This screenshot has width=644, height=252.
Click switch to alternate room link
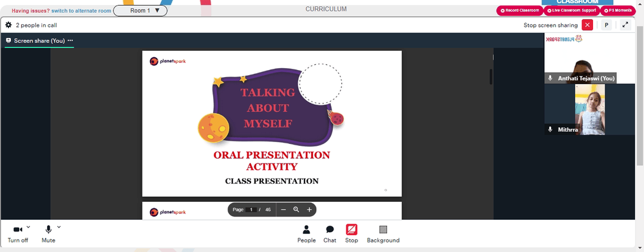(81, 11)
